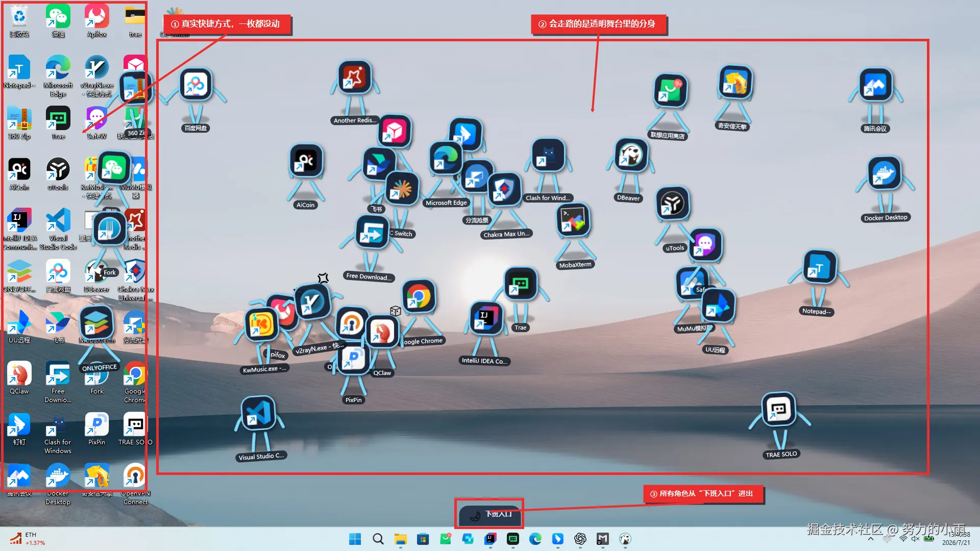Open the taskbar clock showing 2026/7/21

point(955,539)
